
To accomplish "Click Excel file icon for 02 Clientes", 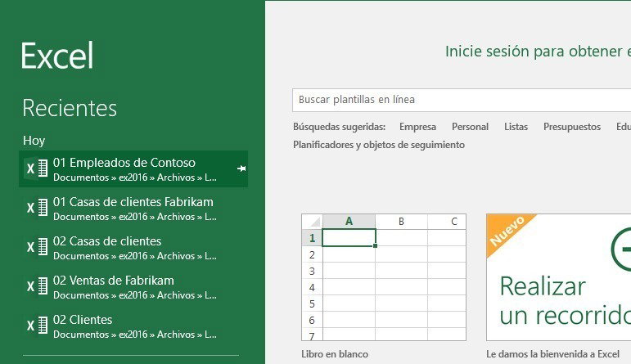I will point(37,326).
